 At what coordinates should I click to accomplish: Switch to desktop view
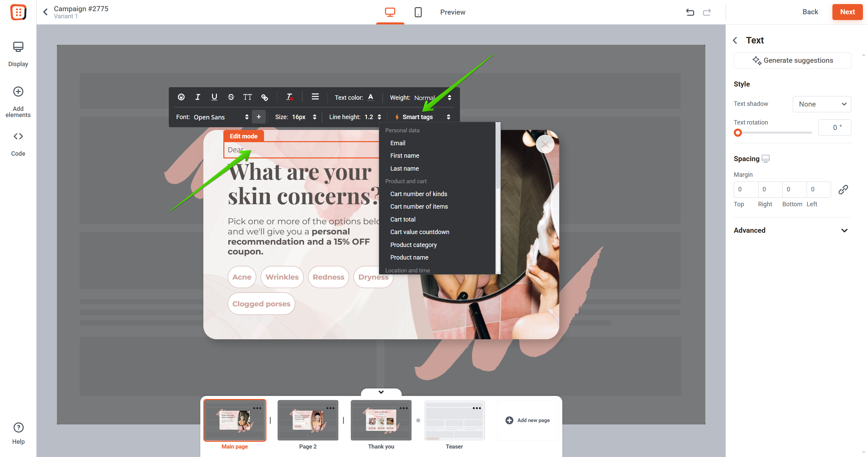click(x=390, y=12)
